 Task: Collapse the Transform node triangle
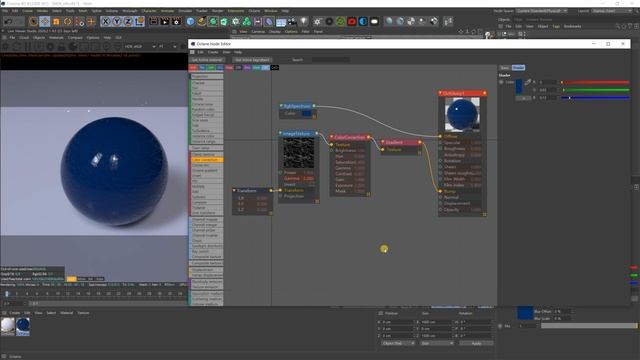point(234,190)
